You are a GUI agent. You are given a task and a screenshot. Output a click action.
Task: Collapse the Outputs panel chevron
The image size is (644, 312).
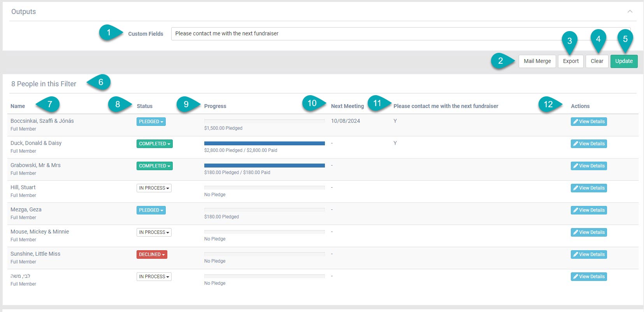tap(630, 11)
